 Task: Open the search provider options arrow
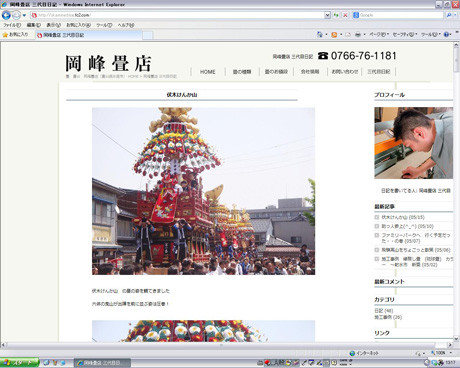coord(455,15)
